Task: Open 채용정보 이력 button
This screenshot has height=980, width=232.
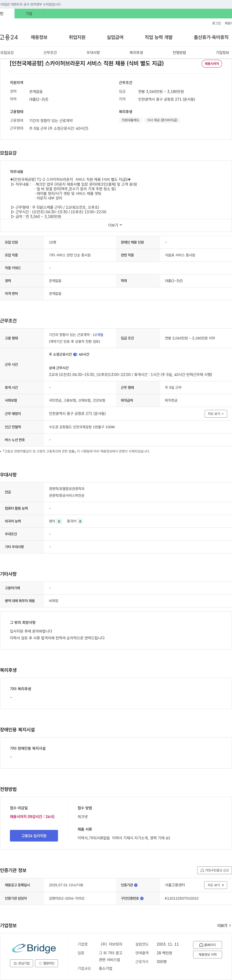Action: (x=207, y=954)
